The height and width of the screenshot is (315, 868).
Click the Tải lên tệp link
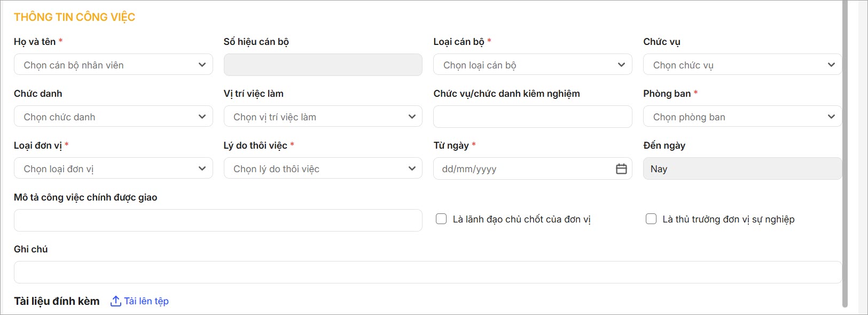[x=146, y=301]
